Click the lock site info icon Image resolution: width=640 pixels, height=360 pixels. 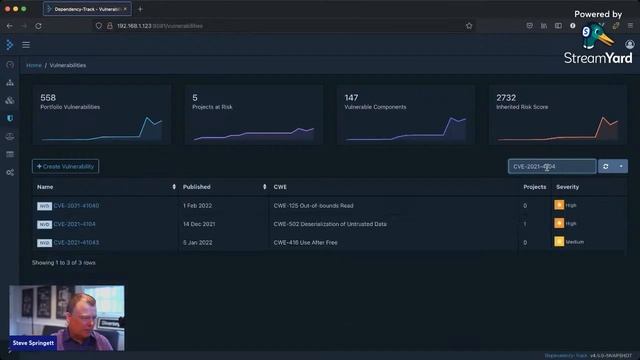tap(109, 26)
